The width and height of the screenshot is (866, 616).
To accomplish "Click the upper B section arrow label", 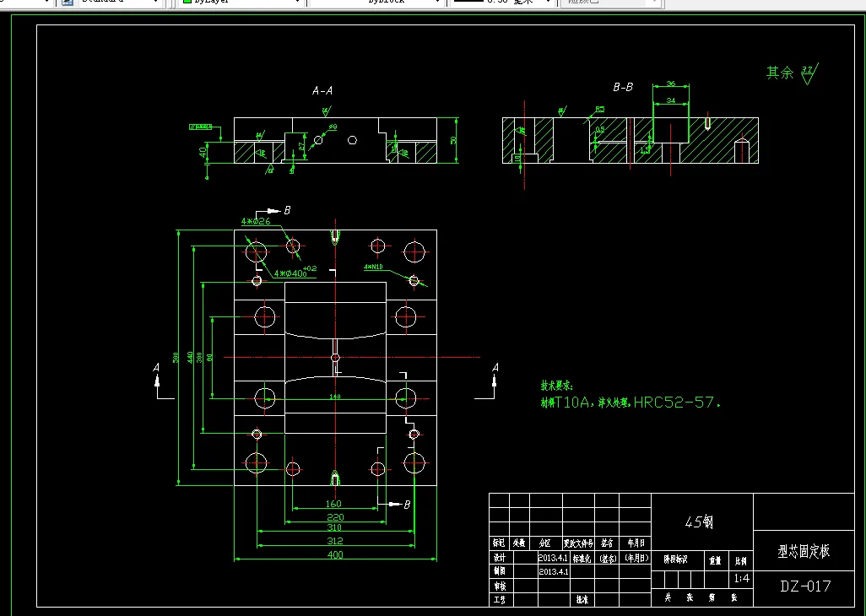I will pyautogui.click(x=287, y=210).
